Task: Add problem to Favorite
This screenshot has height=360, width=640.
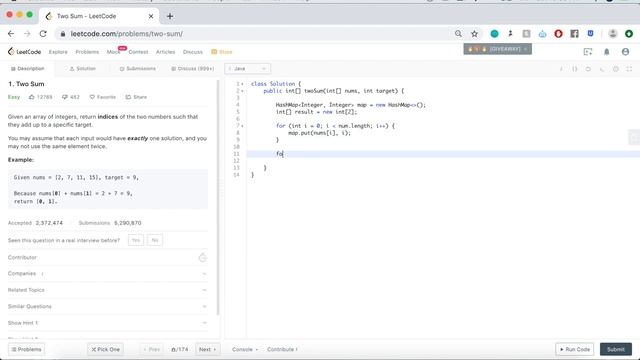Action: [x=102, y=97]
